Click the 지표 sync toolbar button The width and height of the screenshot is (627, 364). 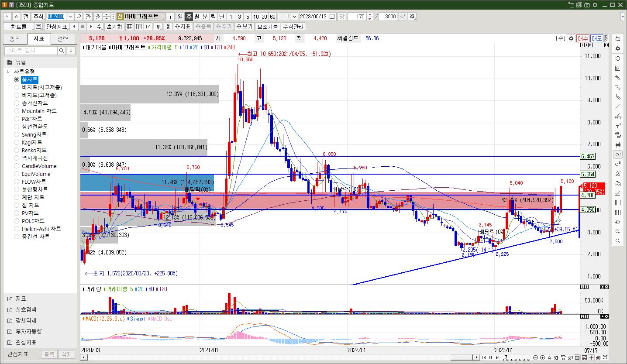[183, 27]
